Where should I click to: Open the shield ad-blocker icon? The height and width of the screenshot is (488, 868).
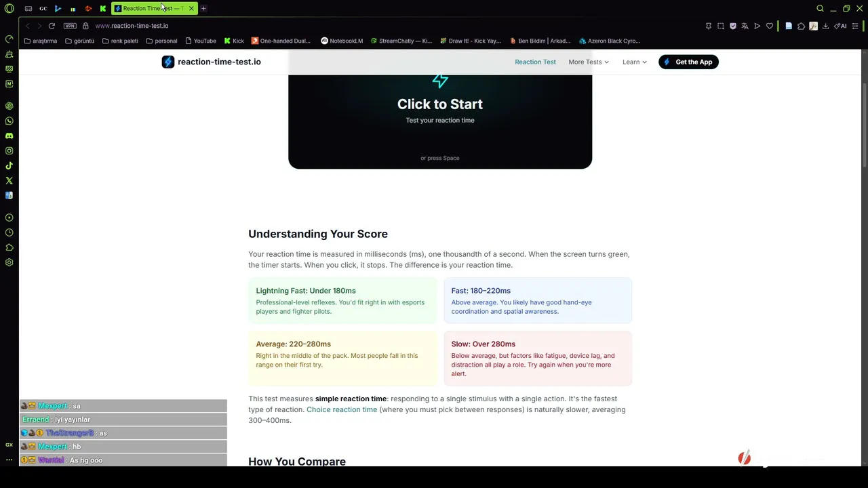click(x=733, y=26)
